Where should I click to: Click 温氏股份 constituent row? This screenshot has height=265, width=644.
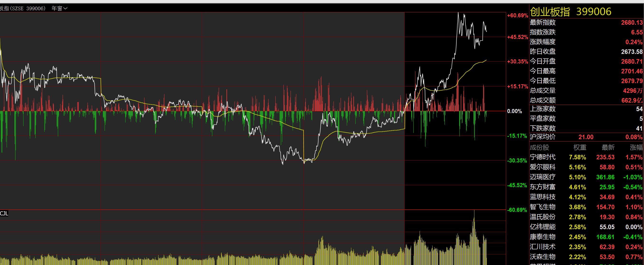pyautogui.click(x=542, y=217)
